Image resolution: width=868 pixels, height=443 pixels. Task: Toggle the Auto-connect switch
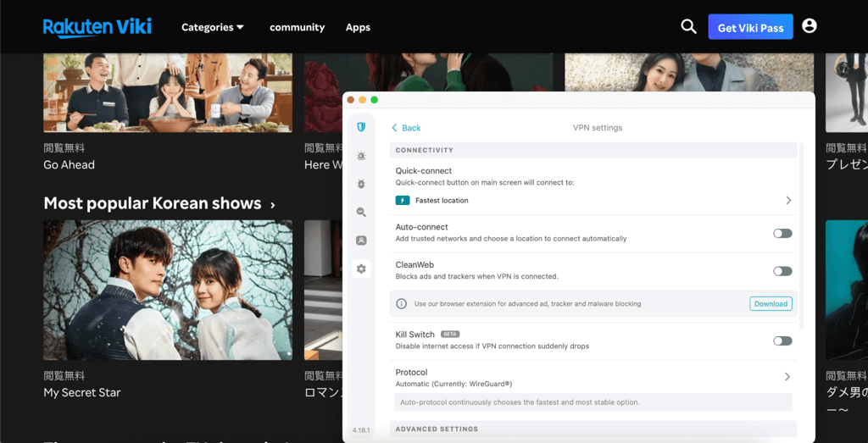point(782,234)
